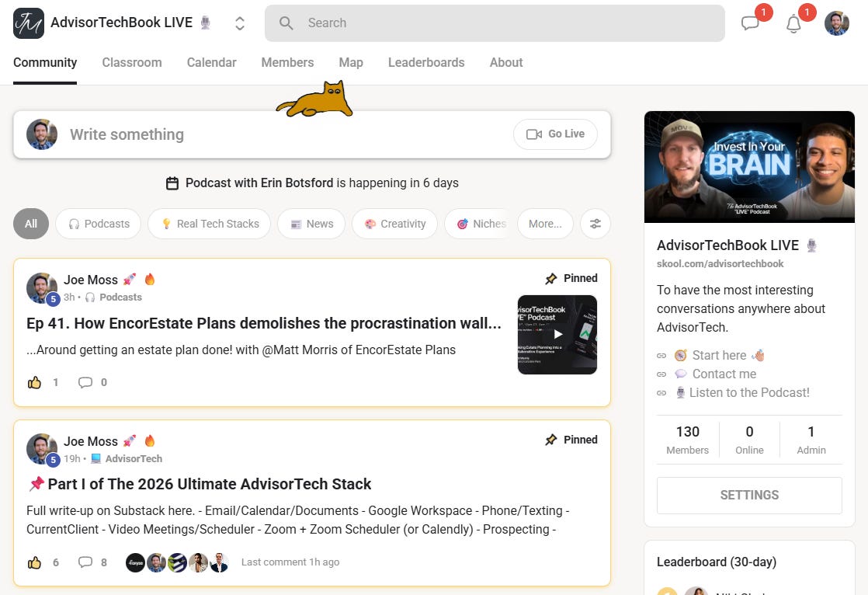This screenshot has height=595, width=868.
Task: Open skool.com/advisortechbook link
Action: [720, 263]
